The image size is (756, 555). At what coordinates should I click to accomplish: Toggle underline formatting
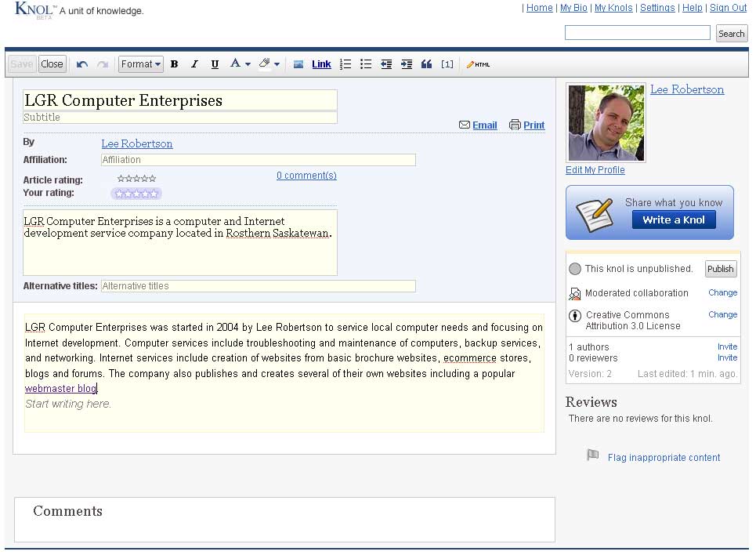[x=215, y=64]
